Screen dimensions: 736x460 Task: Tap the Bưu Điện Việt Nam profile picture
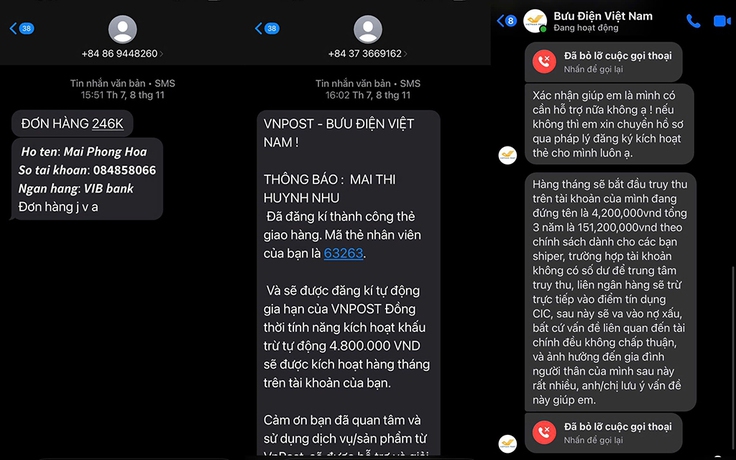tap(535, 21)
